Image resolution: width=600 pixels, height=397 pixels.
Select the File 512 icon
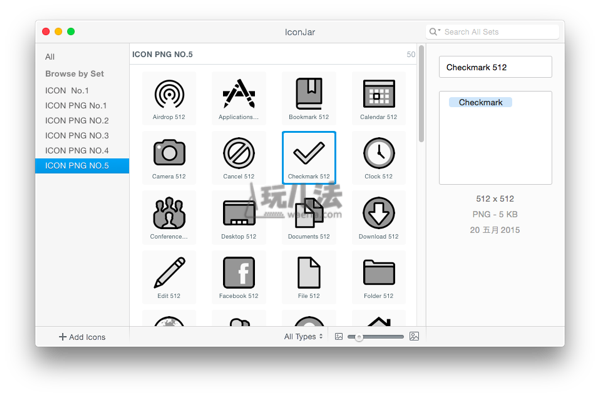(309, 277)
